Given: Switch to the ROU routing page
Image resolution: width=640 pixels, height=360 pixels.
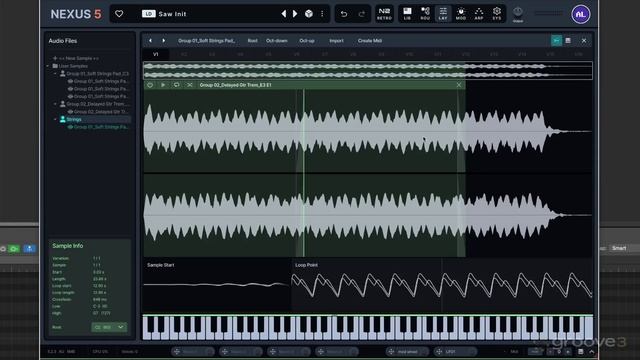Looking at the screenshot, I should (425, 14).
